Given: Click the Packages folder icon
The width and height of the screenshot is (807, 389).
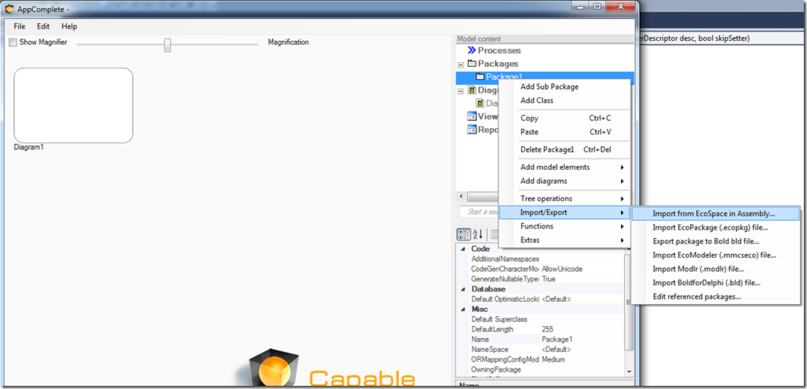Looking at the screenshot, I should pyautogui.click(x=471, y=64).
